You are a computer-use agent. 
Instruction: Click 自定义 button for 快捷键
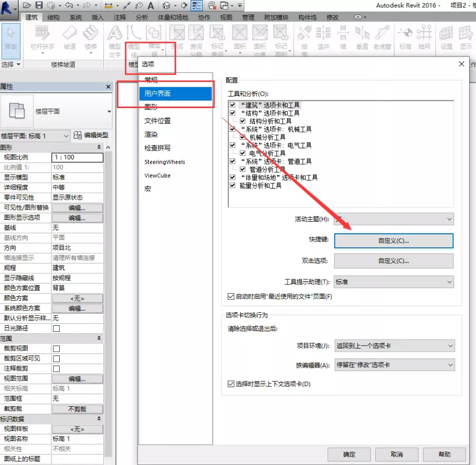[x=394, y=241]
